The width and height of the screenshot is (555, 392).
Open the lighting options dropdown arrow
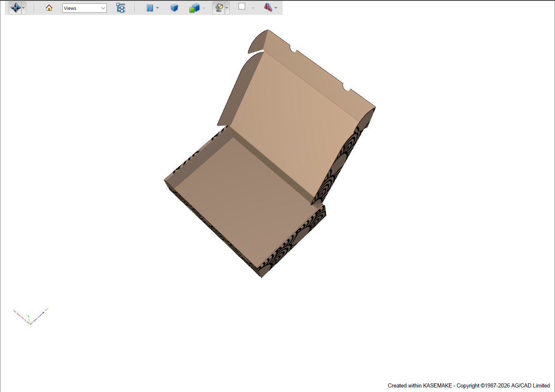point(227,8)
